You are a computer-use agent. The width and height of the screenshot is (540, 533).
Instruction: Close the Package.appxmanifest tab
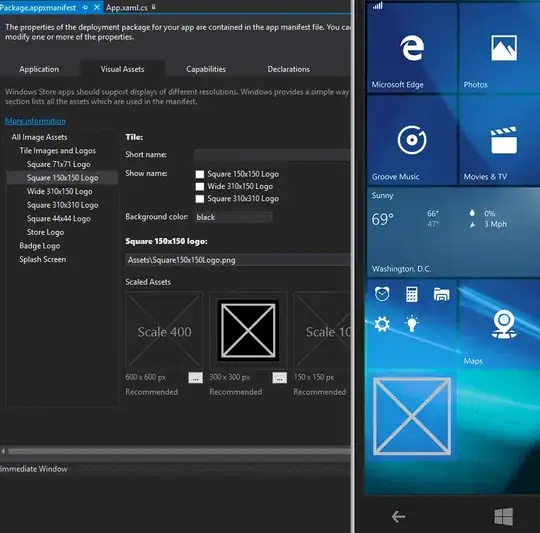click(97, 7)
